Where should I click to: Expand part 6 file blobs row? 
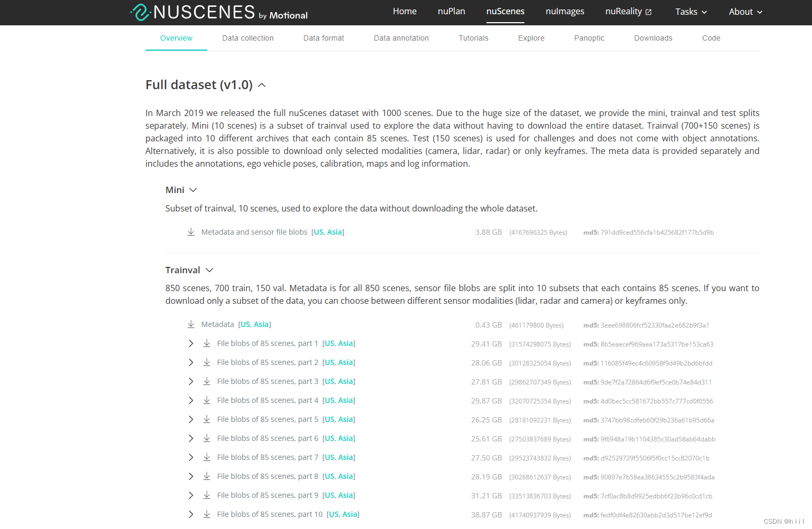pos(191,438)
